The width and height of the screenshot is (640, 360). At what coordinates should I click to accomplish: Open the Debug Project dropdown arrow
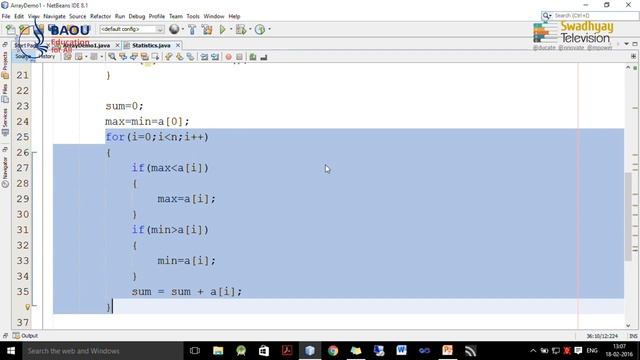click(x=250, y=29)
